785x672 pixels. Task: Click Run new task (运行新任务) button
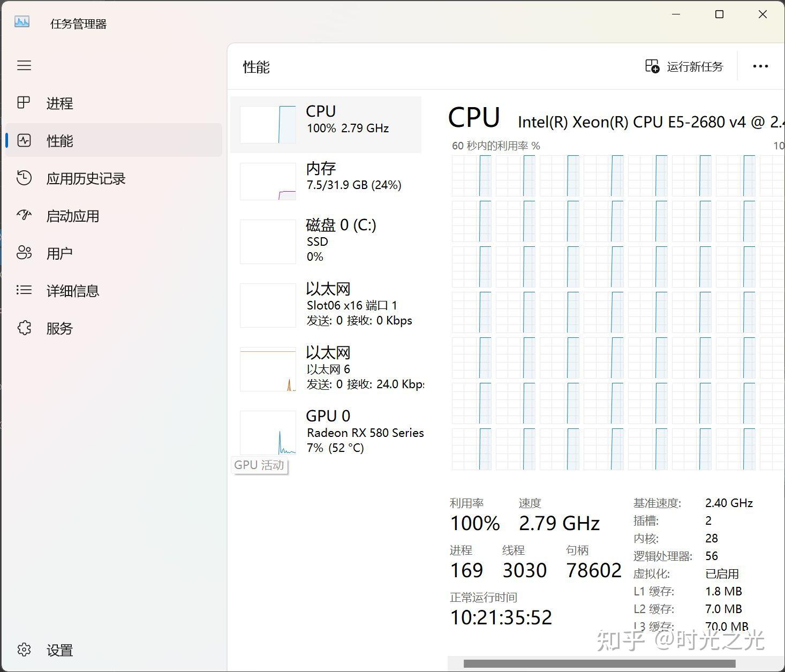tap(684, 66)
